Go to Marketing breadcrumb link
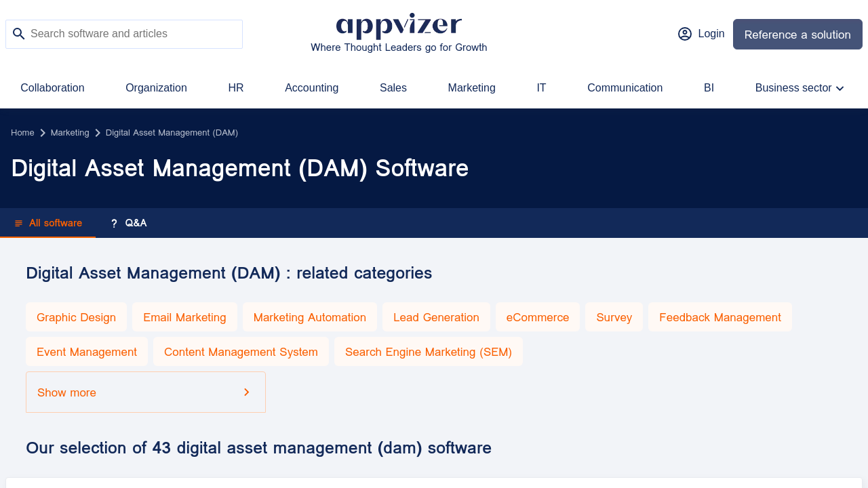 pyautogui.click(x=70, y=133)
